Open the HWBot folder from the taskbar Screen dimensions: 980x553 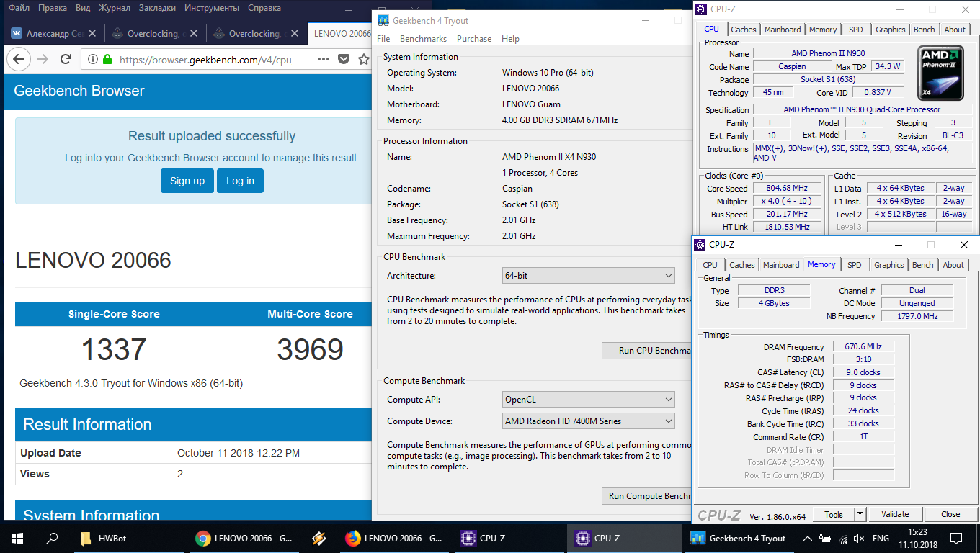click(104, 539)
